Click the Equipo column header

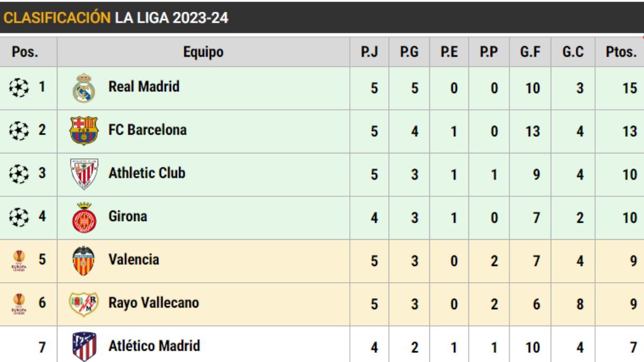[x=203, y=52]
